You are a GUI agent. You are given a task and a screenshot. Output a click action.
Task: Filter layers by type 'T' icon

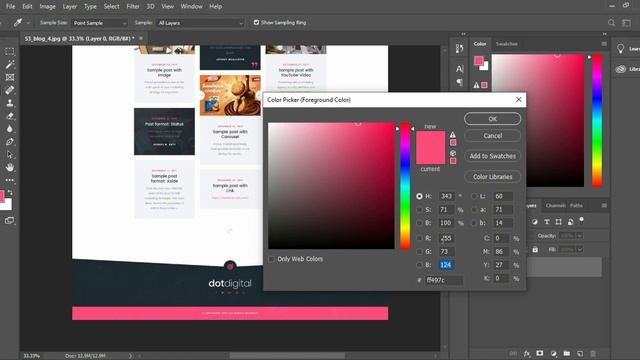click(x=547, y=222)
